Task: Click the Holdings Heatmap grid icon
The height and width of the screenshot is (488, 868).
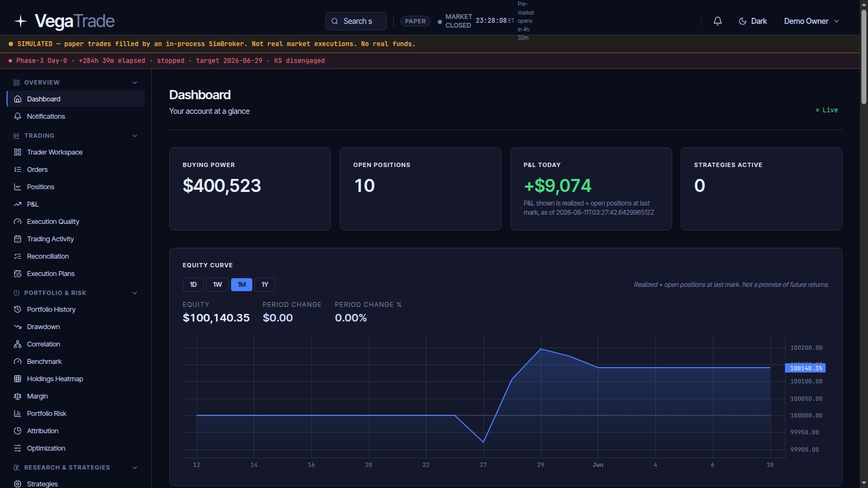Action: [17, 379]
